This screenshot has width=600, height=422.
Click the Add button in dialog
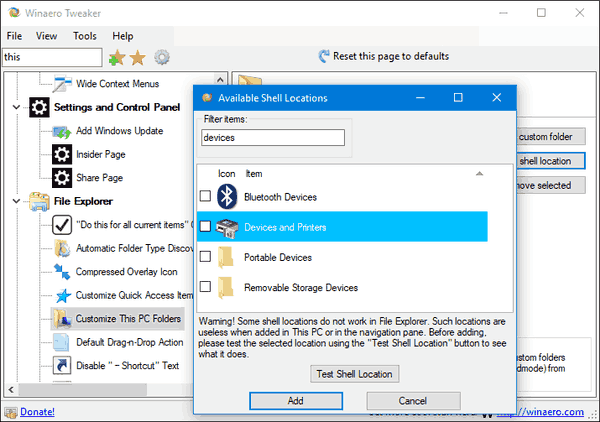tap(296, 401)
